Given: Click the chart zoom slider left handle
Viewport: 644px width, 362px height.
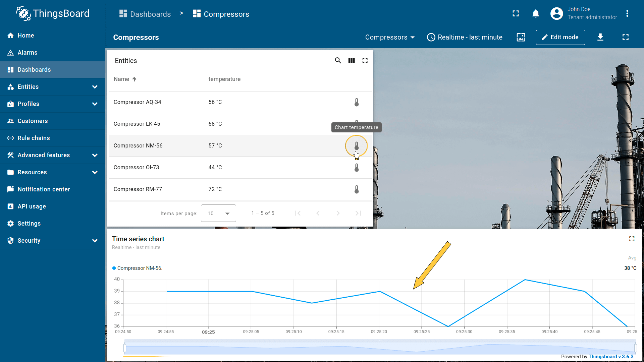Looking at the screenshot, I should 125,348.
